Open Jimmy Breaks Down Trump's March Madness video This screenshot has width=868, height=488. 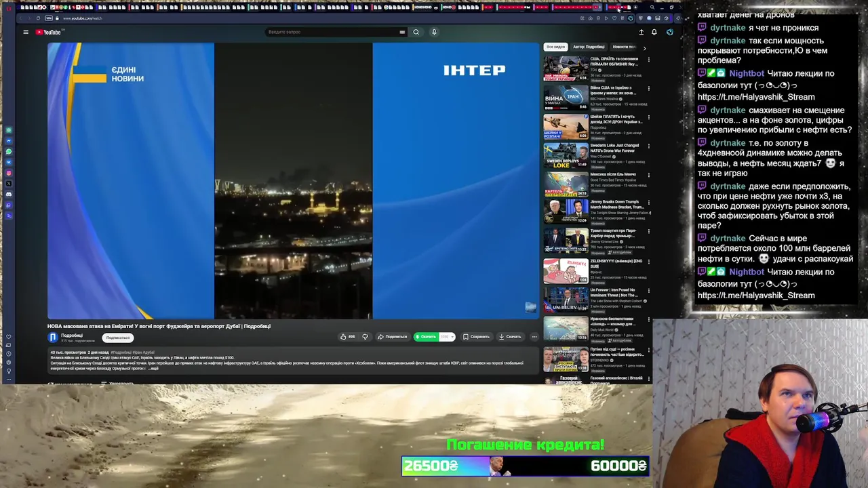click(566, 211)
